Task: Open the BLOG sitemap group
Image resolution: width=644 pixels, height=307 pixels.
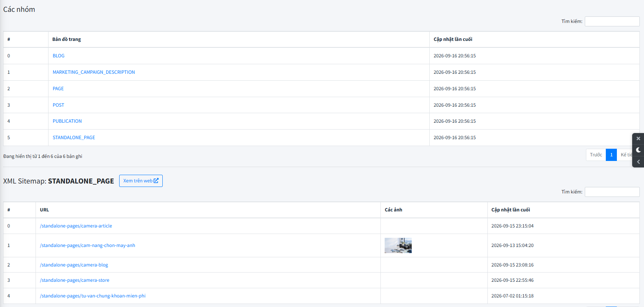Action: pos(58,56)
